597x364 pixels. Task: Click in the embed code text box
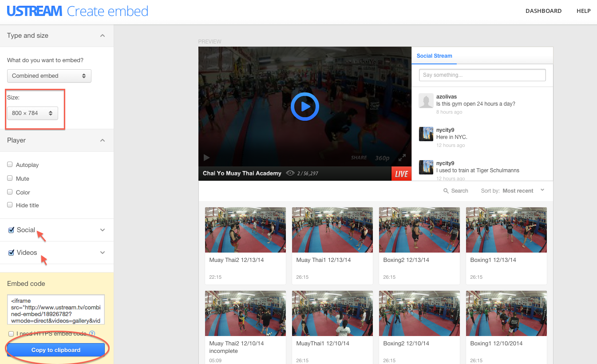[56, 309]
